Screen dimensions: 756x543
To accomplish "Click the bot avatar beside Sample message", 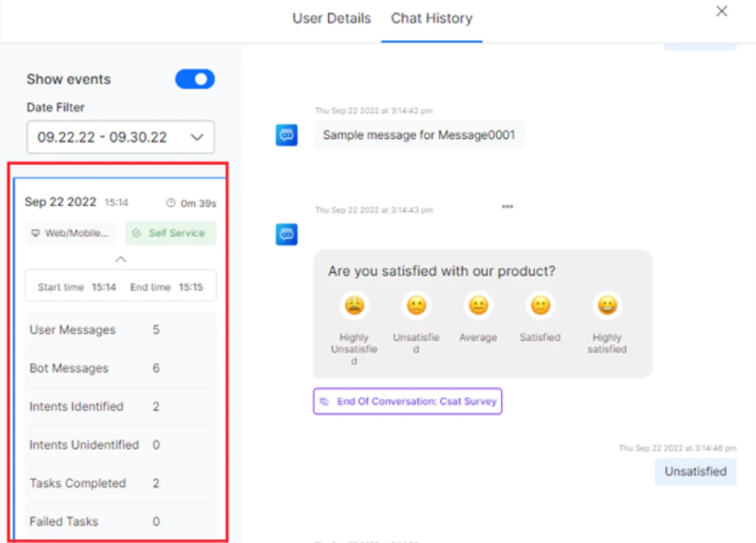I will pos(287,135).
